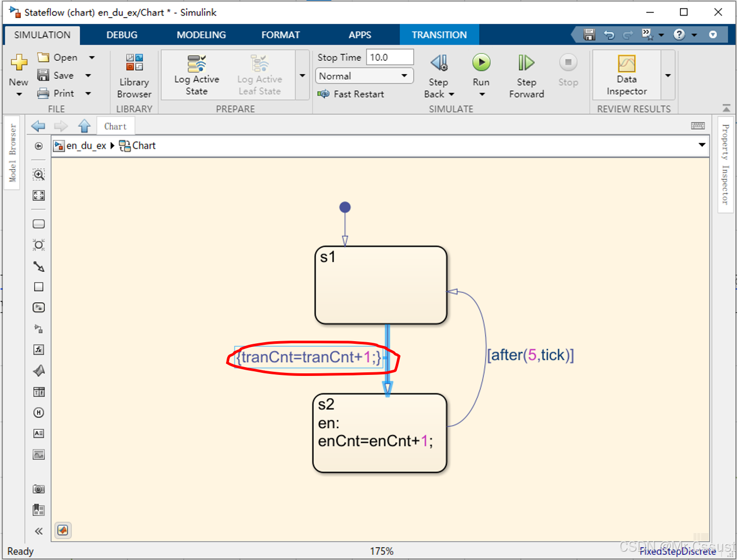Open the DEBUG ribbon tab

point(122,35)
